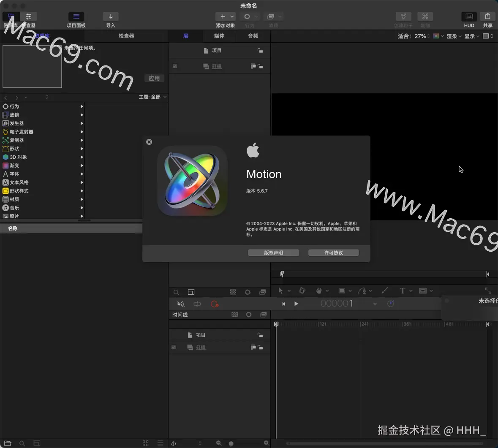Expand the Particle Emitters library category

(x=82, y=132)
